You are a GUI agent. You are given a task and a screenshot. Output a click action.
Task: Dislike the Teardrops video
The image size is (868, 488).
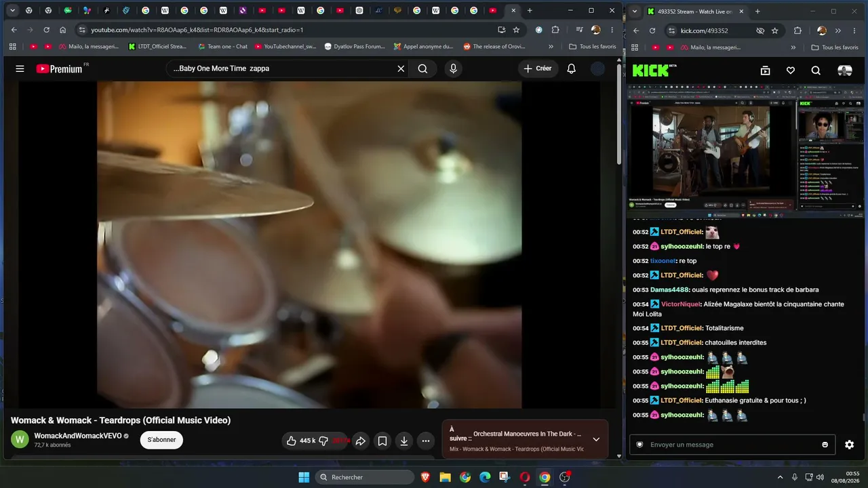323,441
